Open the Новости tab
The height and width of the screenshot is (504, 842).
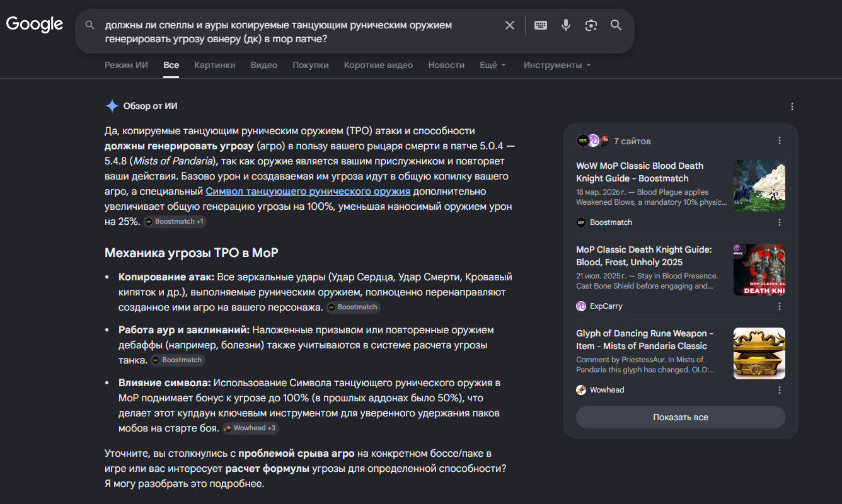pyautogui.click(x=446, y=65)
